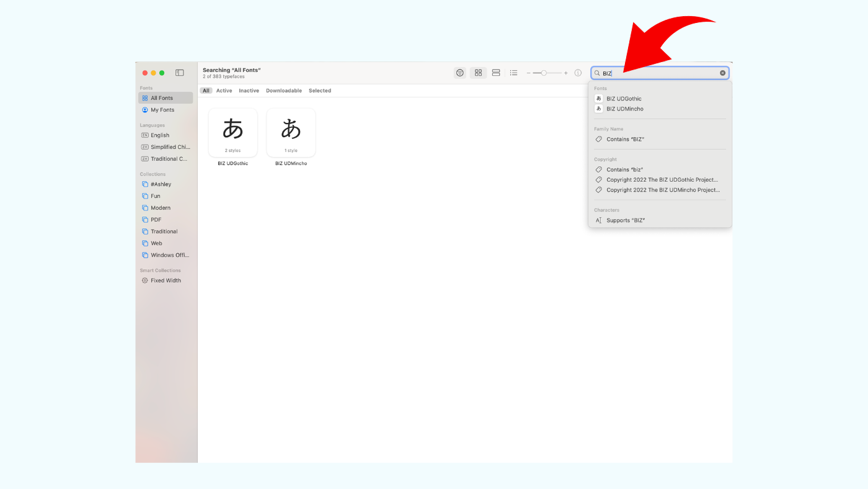
Task: Show font info inspector icon
Action: click(578, 73)
